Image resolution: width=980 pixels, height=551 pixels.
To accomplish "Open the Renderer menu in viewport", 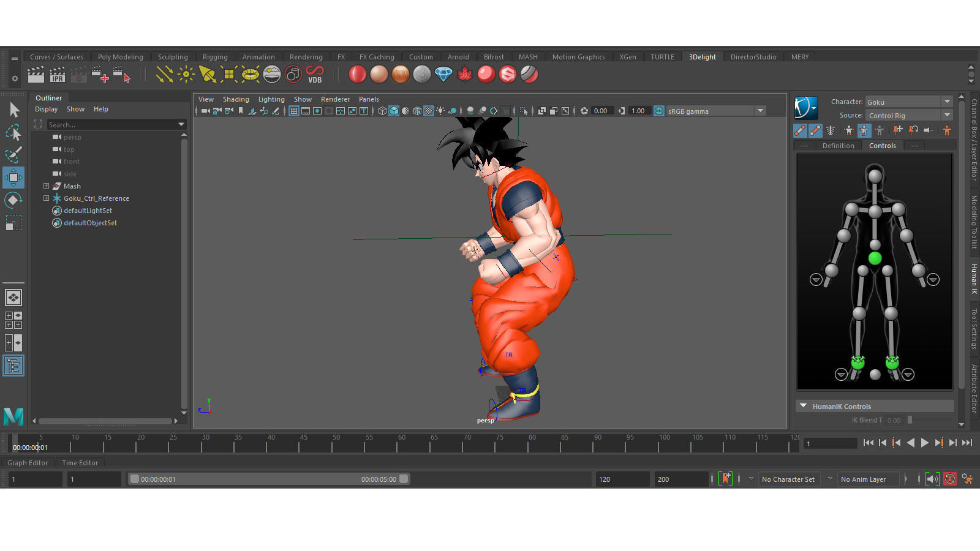I will pyautogui.click(x=335, y=99).
